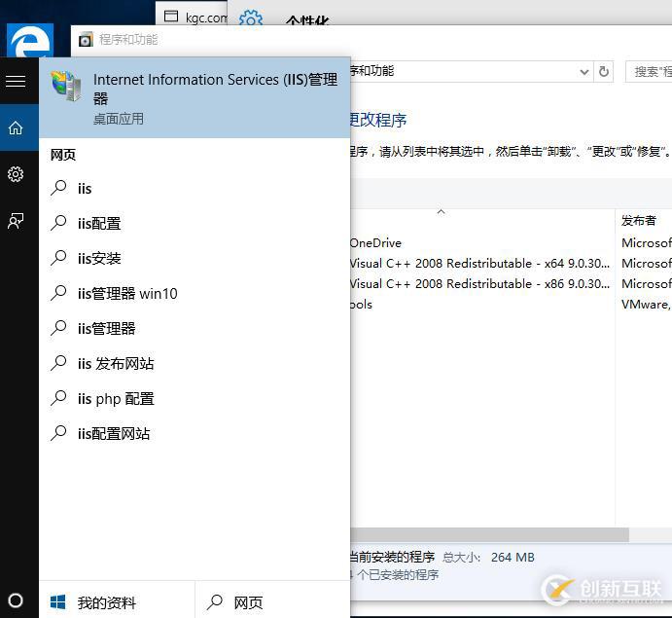
Task: Select the 'iis安装' suggestion
Action: [x=195, y=258]
